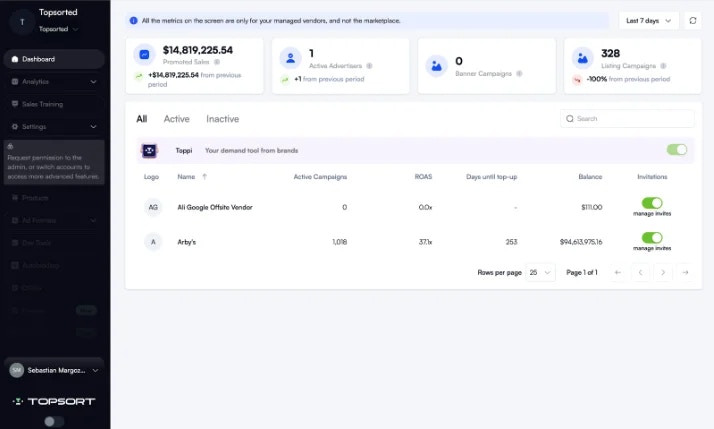Click the Active Campaigns column header
714x429 pixels.
(x=320, y=177)
